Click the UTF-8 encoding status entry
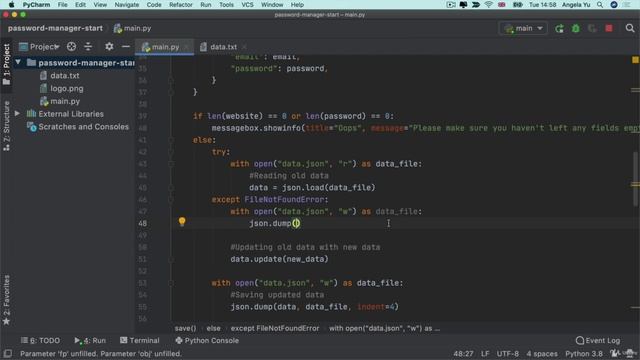 [x=507, y=353]
